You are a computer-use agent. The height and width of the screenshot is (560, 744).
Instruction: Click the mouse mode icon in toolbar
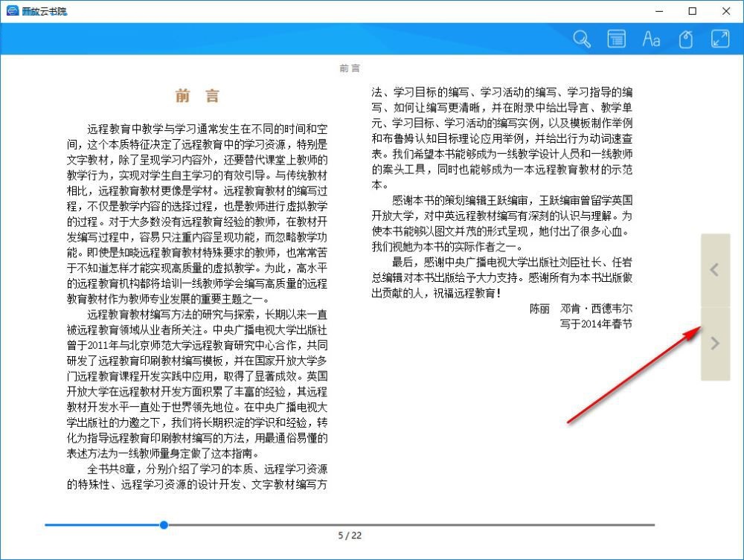[x=686, y=39]
